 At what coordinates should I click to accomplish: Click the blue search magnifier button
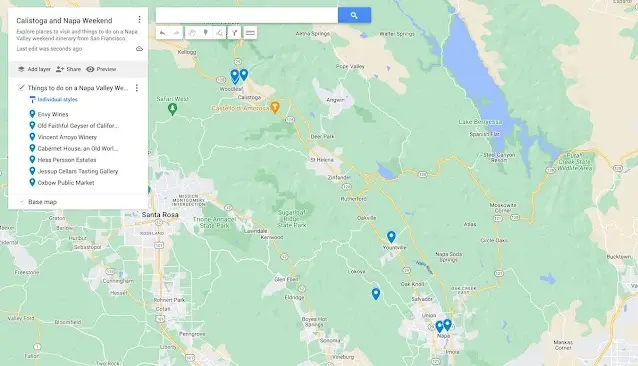pos(354,15)
